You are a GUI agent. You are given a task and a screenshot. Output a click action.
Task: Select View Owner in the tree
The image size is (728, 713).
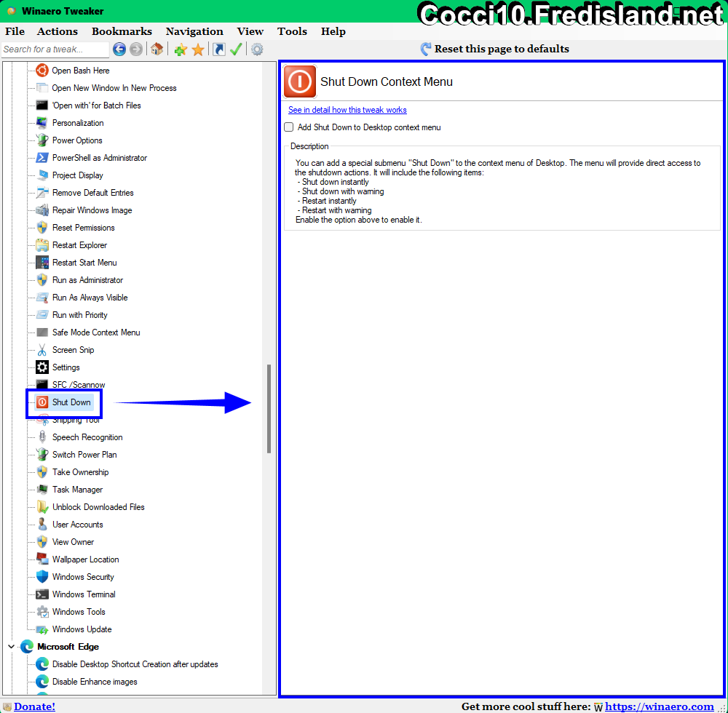pyautogui.click(x=73, y=542)
